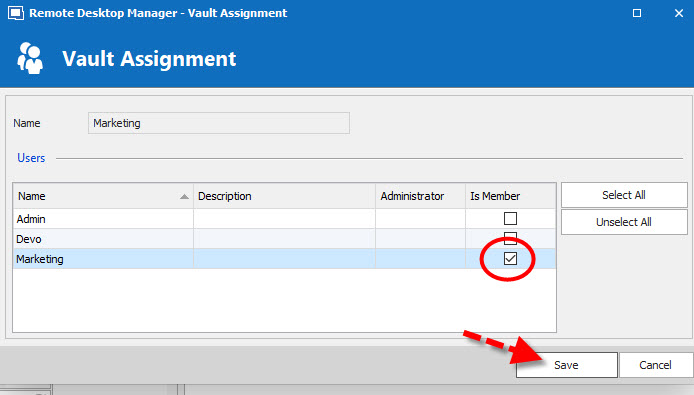Screen dimensions: 694x395
Task: Click the Select All button
Action: (624, 195)
